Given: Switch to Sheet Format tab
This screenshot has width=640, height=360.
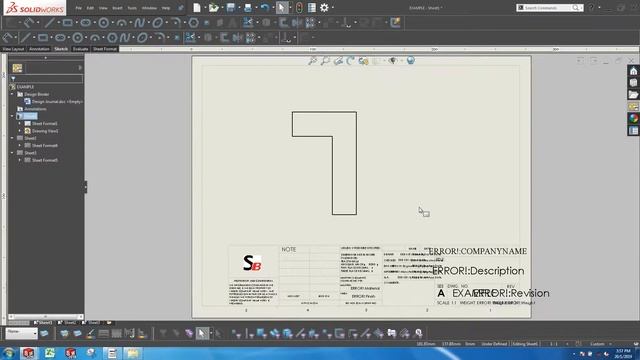Looking at the screenshot, I should pyautogui.click(x=104, y=49).
